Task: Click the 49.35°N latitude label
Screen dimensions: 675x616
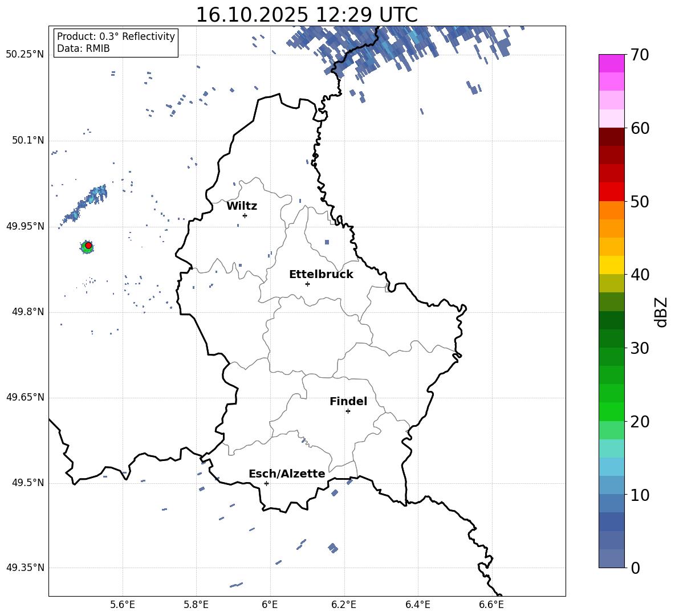Action: click(x=25, y=568)
